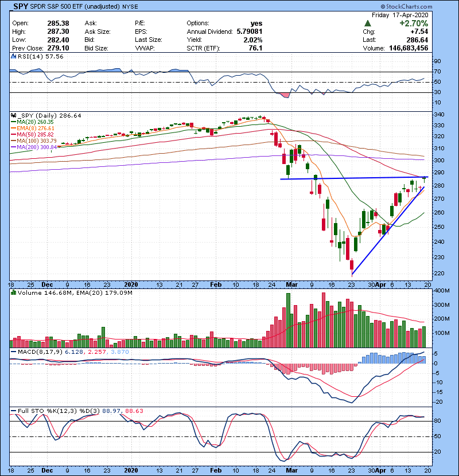Select the Options value 'yes'
459x476 pixels.
[x=256, y=24]
